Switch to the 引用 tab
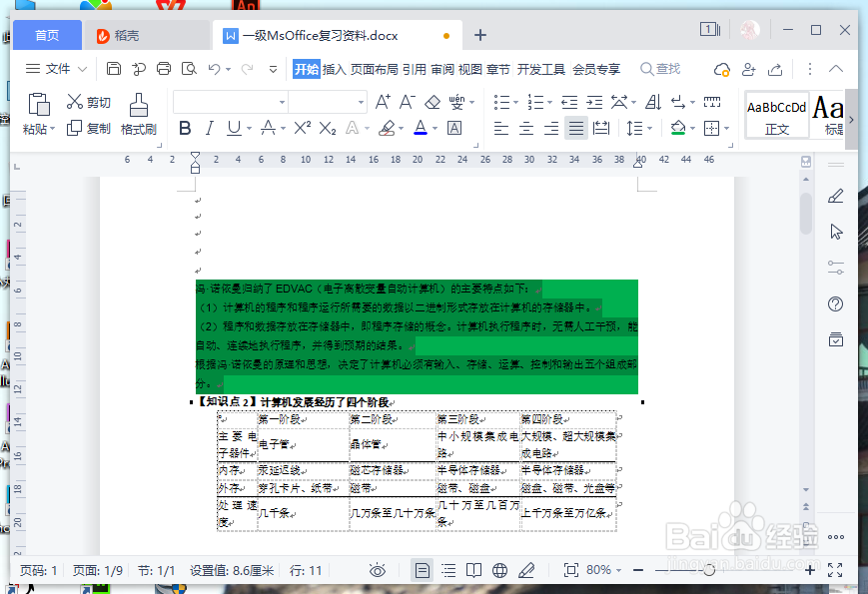 coord(415,69)
